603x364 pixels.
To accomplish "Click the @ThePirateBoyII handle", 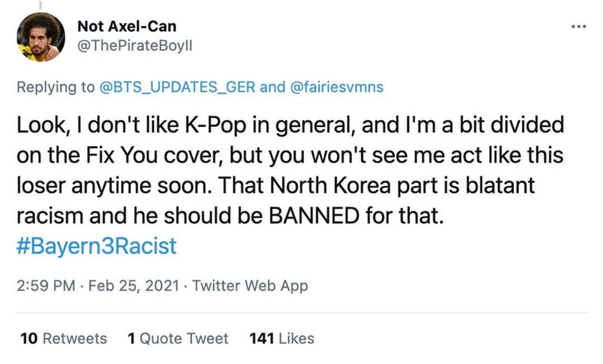I will [x=135, y=46].
